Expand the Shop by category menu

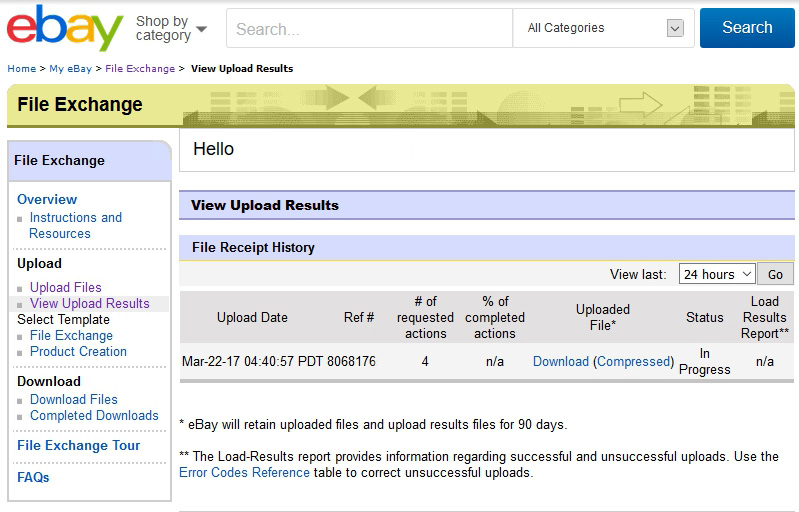pos(171,28)
